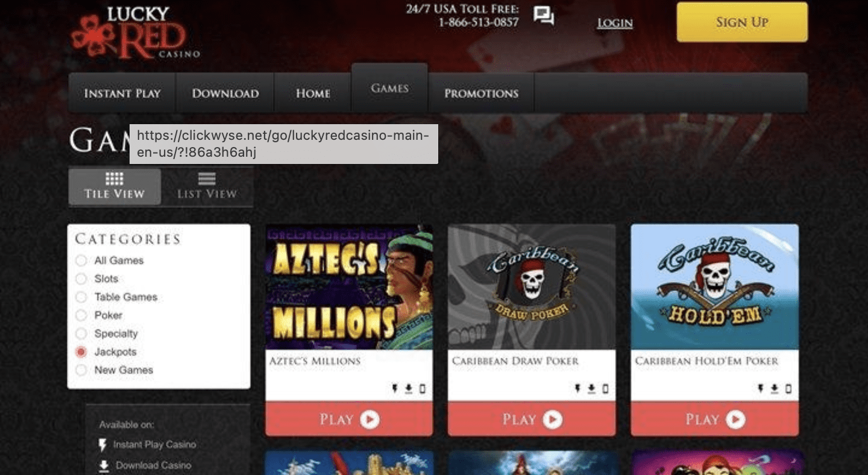
Task: Click download icon on Aztec's Millions card
Action: coord(409,389)
